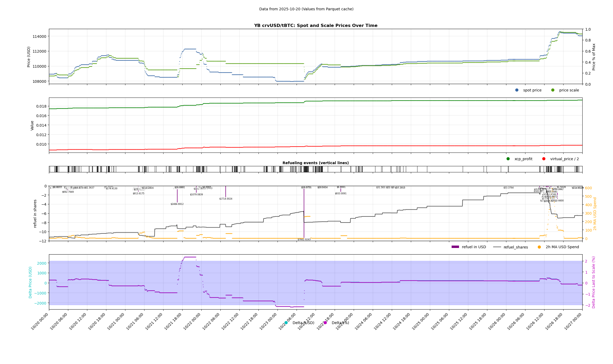Click the Price % of Max axis label

594,57
